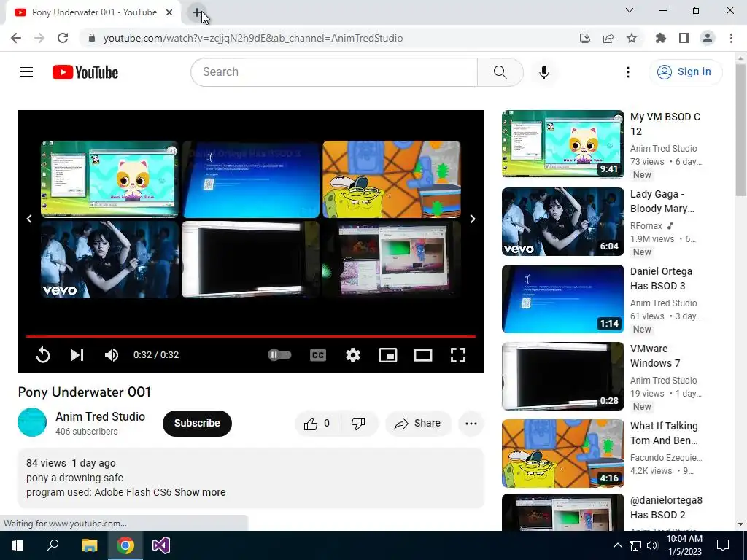The width and height of the screenshot is (747, 560).
Task: Toggle closed captions CC button
Action: (318, 355)
